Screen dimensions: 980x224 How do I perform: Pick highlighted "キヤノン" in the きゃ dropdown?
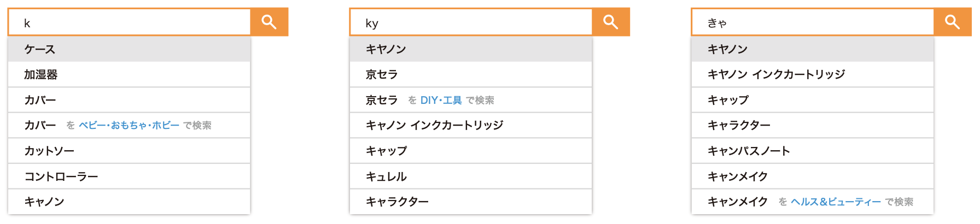click(813, 49)
